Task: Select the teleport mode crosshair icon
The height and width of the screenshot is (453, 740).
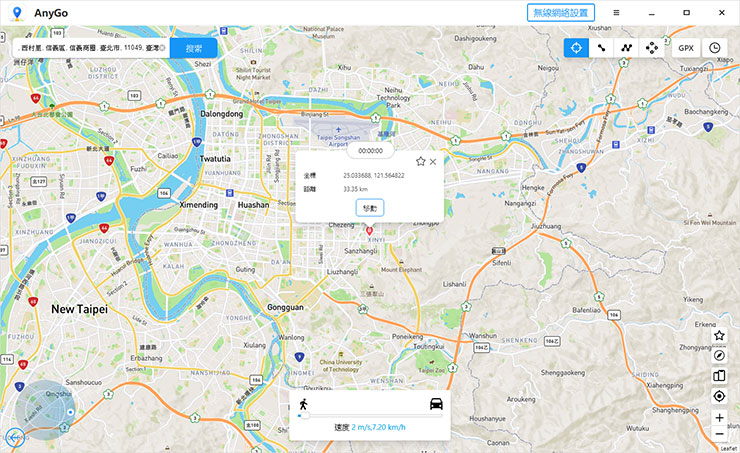Action: click(x=576, y=47)
